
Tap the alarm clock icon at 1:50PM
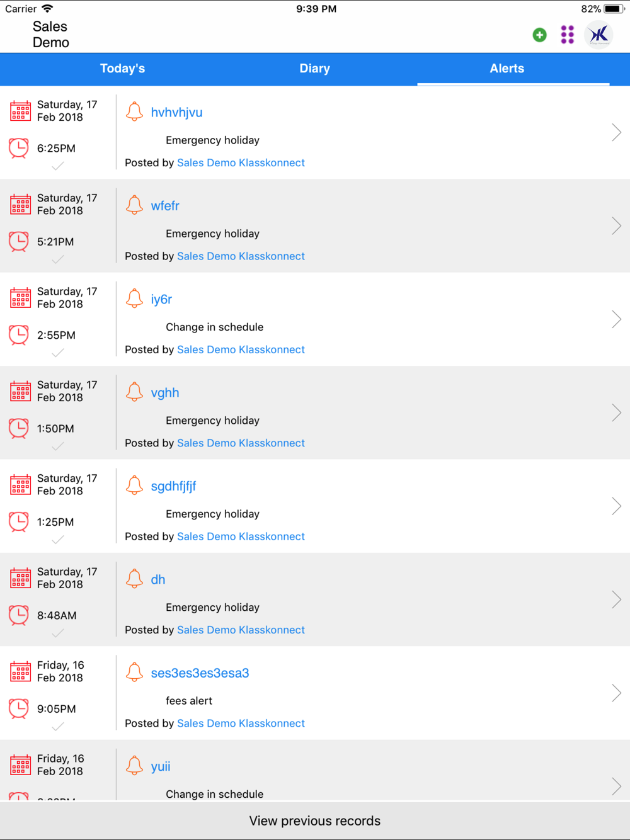point(19,428)
